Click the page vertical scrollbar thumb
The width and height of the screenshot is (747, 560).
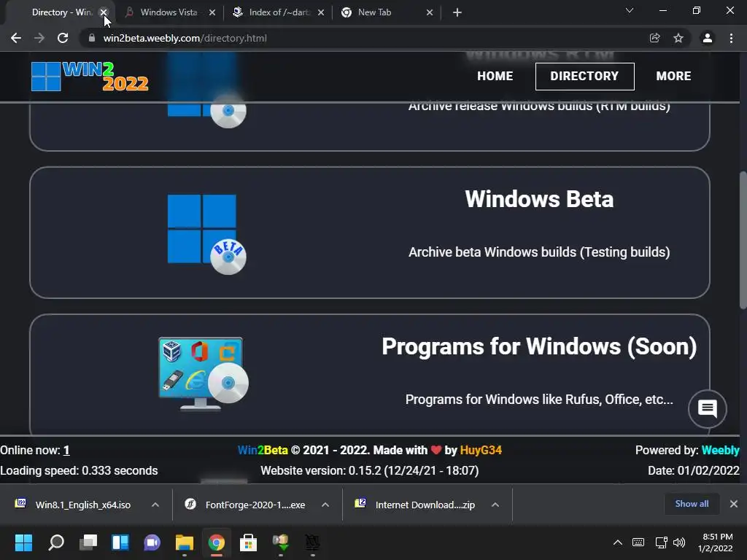pos(743,240)
